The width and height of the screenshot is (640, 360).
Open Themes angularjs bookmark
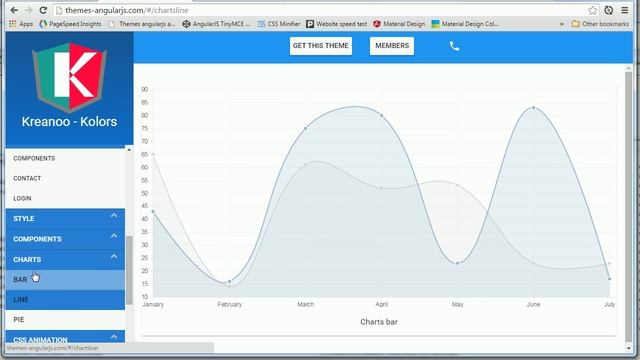(142, 24)
